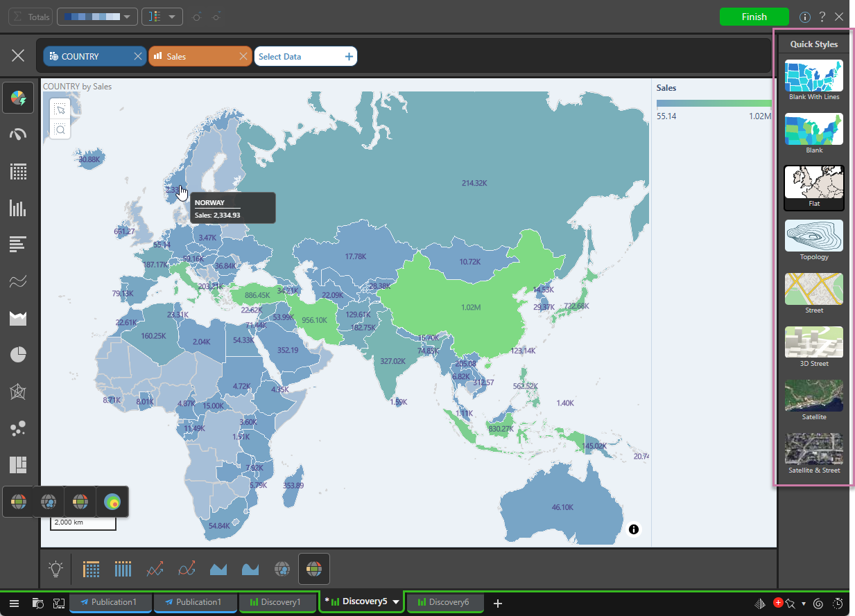This screenshot has width=855, height=616.
Task: Open the color palette dropdown
Action: (x=98, y=17)
